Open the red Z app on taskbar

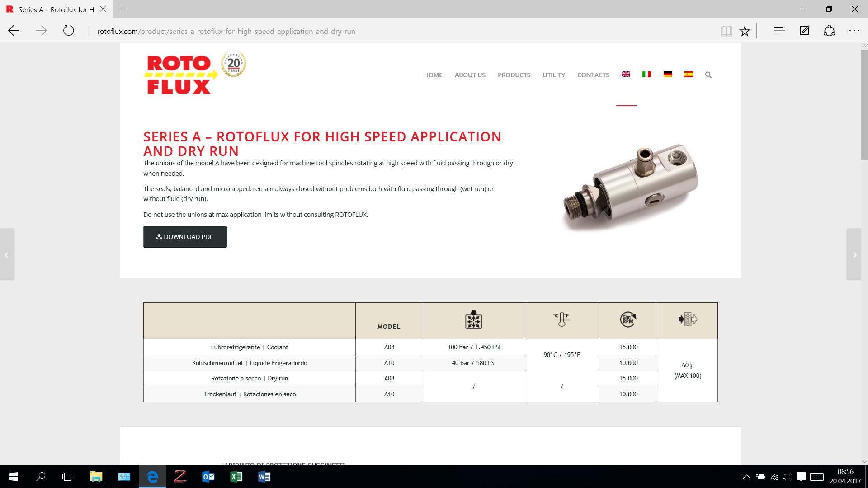180,477
